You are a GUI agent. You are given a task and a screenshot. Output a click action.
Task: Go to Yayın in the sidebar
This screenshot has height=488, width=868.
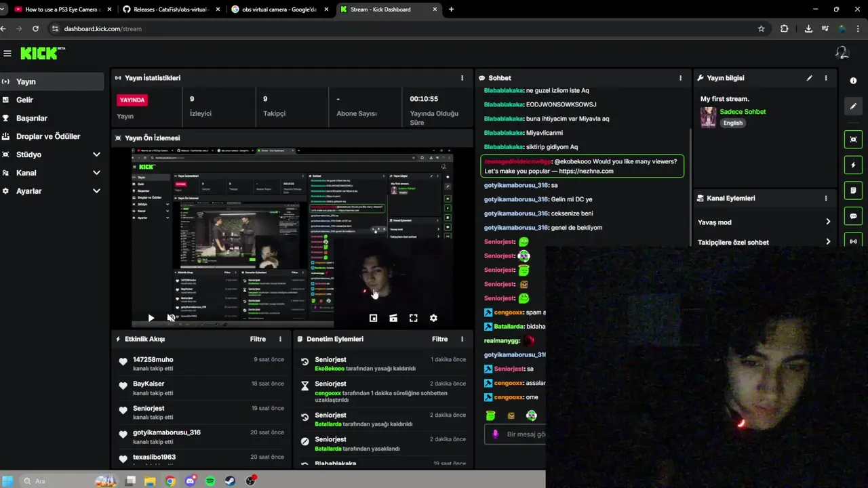tap(52, 81)
